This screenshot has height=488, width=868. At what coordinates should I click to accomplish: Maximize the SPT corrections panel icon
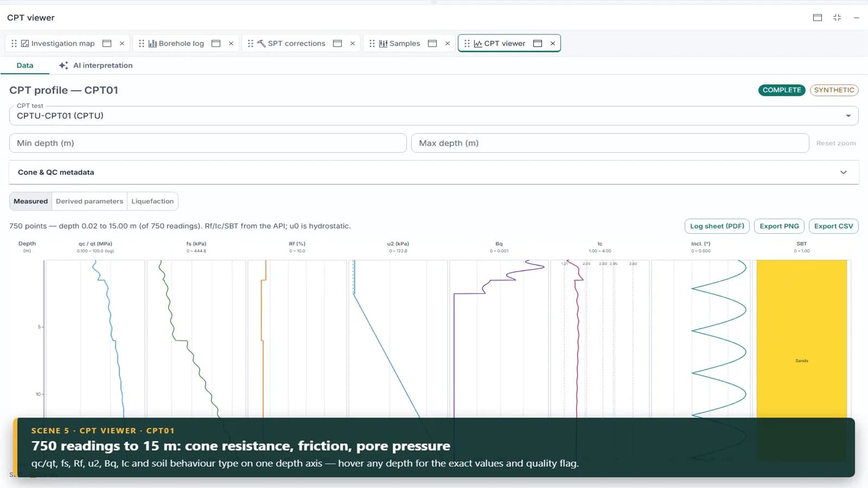tap(337, 43)
